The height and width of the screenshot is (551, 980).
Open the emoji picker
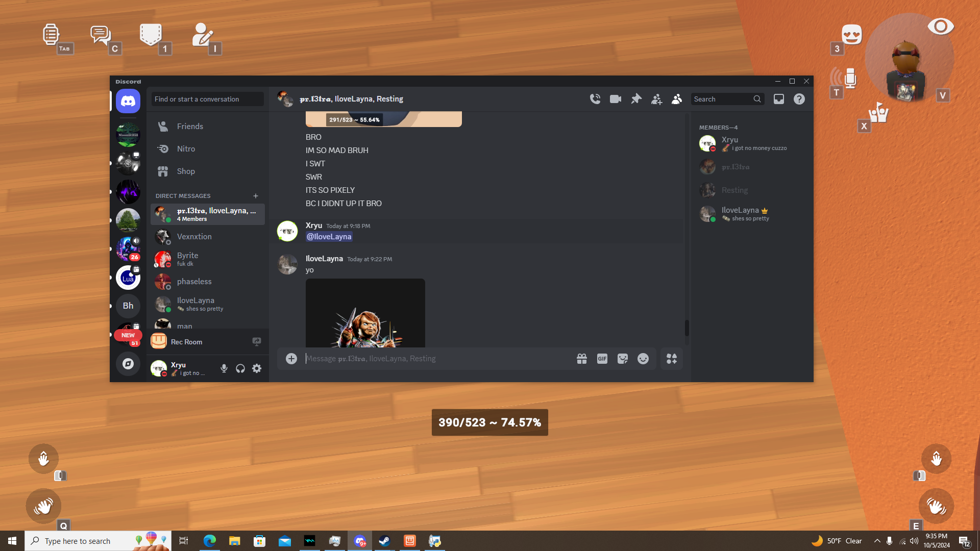tap(643, 359)
